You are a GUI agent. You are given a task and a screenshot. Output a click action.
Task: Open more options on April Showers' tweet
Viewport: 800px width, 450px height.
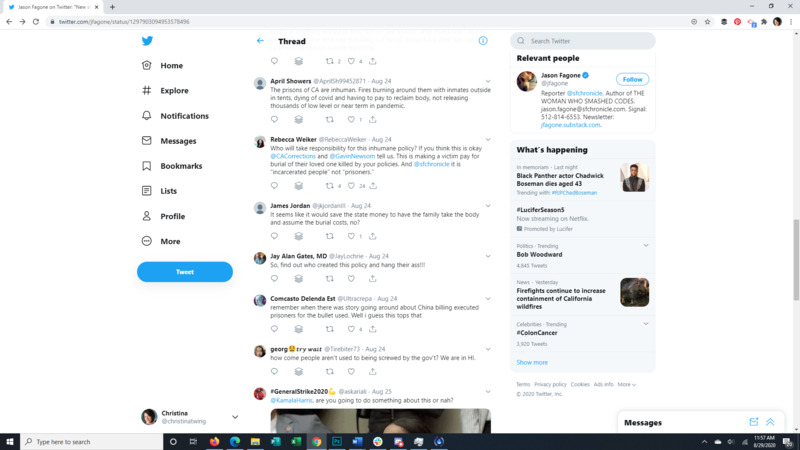[x=488, y=81]
